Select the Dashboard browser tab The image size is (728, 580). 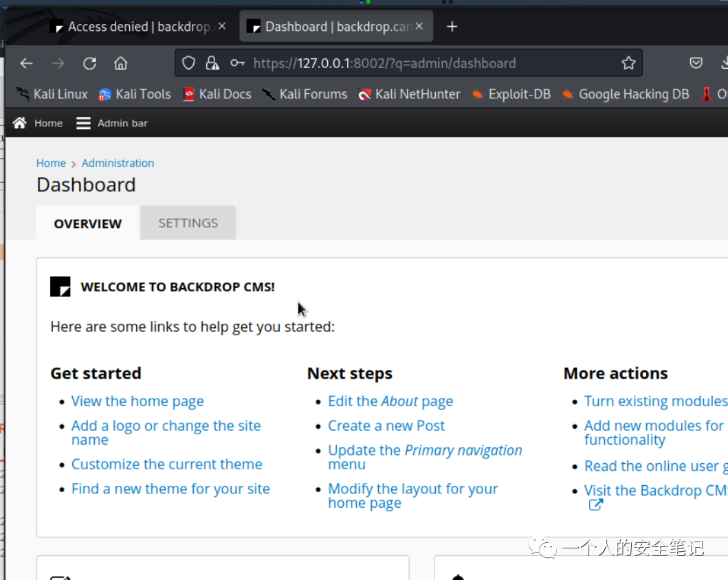(336, 26)
